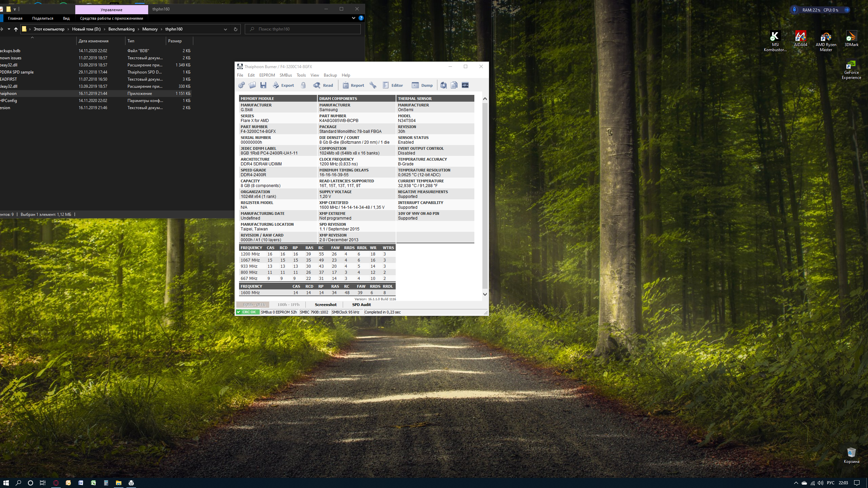868x488 pixels.
Task: Click the Thaiphoon report scrollbar down arrow
Action: [485, 294]
